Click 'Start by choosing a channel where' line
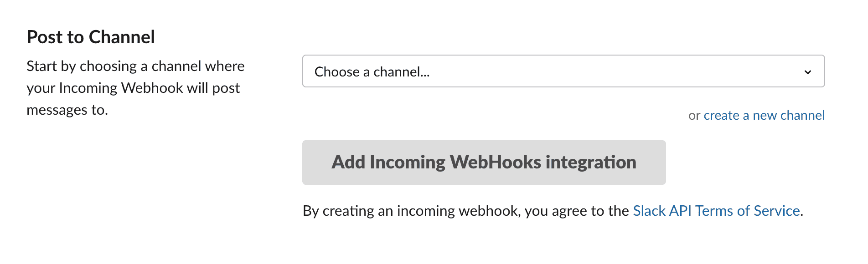Viewport: 868px width, 264px height. point(135,66)
